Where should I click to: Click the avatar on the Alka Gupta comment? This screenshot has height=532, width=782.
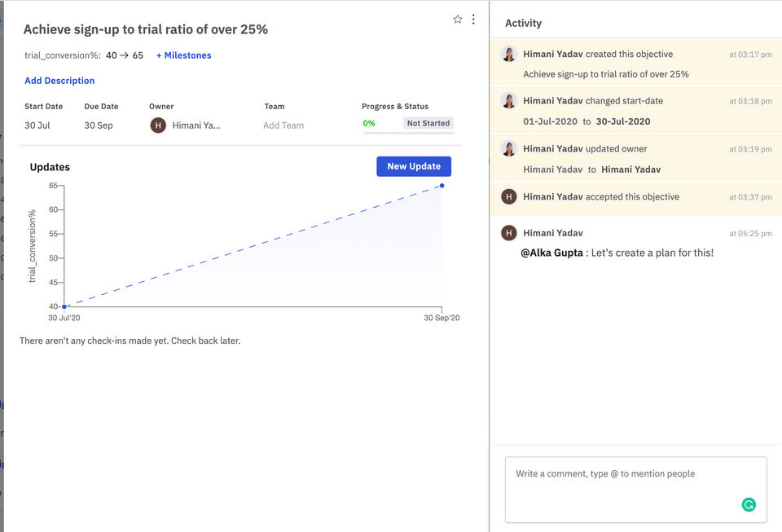tap(509, 233)
